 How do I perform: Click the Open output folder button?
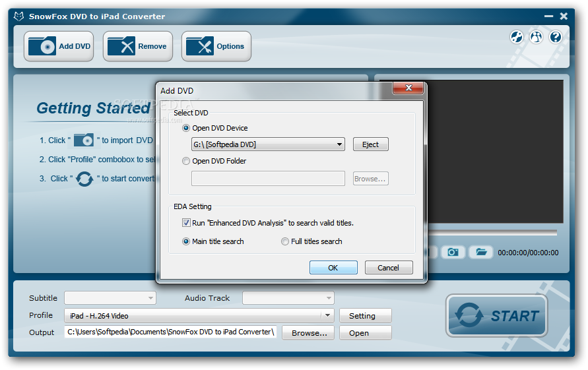(x=366, y=333)
